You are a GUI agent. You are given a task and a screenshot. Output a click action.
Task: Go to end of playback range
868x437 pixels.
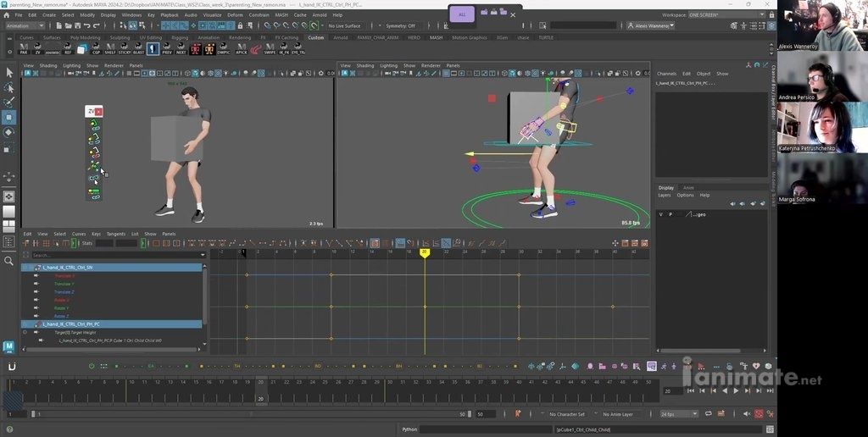770,390
